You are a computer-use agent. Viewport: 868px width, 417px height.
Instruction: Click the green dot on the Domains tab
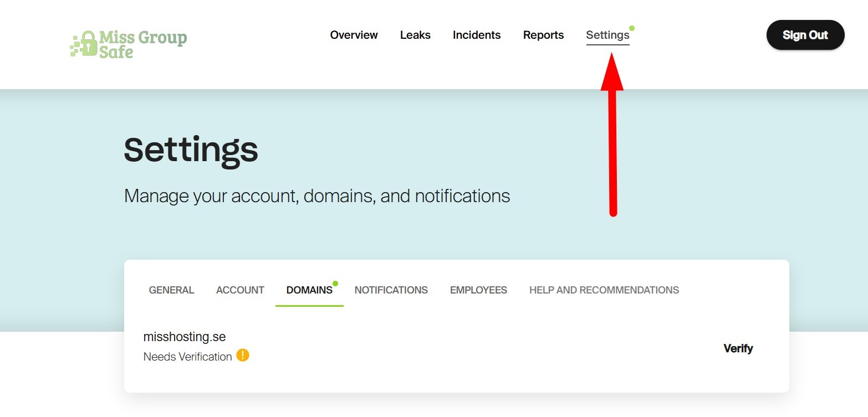point(335,284)
